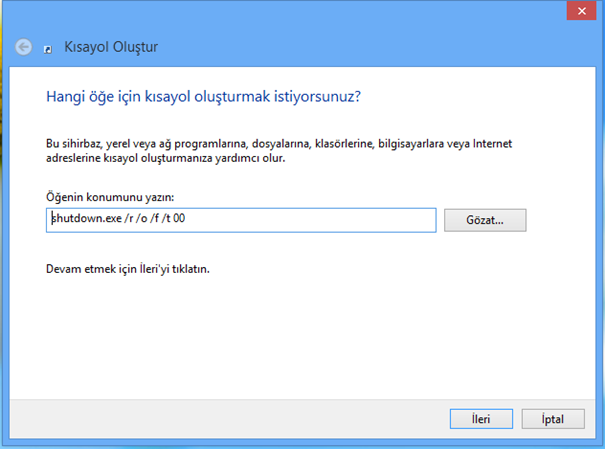Open the Gözat... browse button
The width and height of the screenshot is (605, 449).
[485, 220]
